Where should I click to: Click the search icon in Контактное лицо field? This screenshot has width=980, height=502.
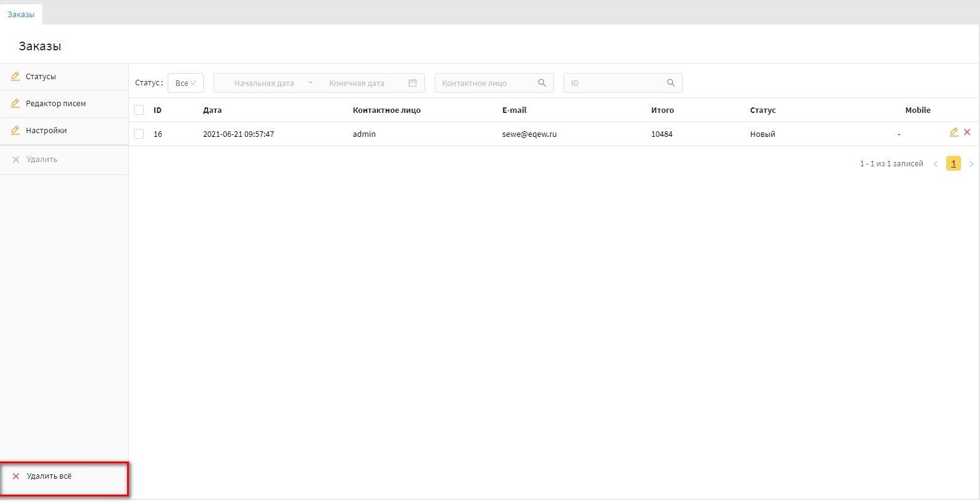click(x=542, y=83)
